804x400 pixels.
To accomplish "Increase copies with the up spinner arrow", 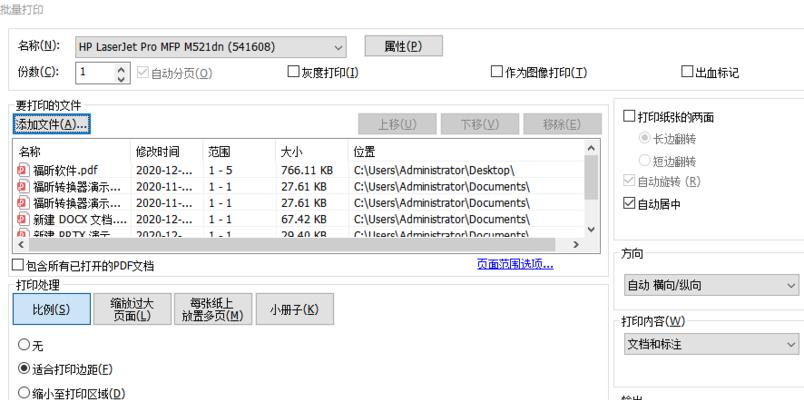I will (121, 68).
